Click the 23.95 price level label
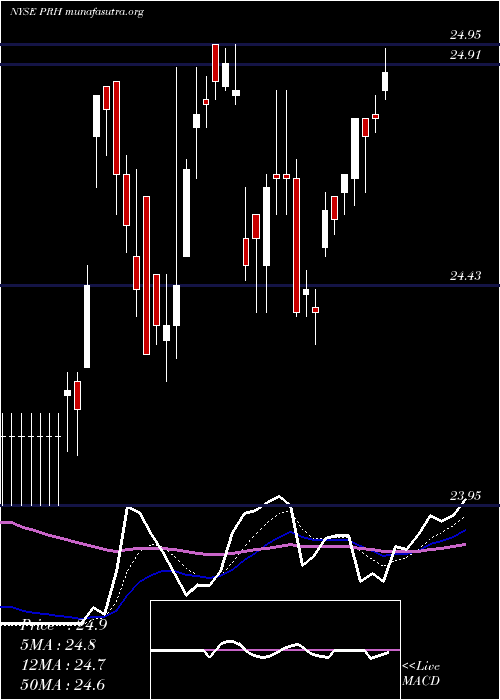This screenshot has width=500, height=700. pyautogui.click(x=465, y=496)
